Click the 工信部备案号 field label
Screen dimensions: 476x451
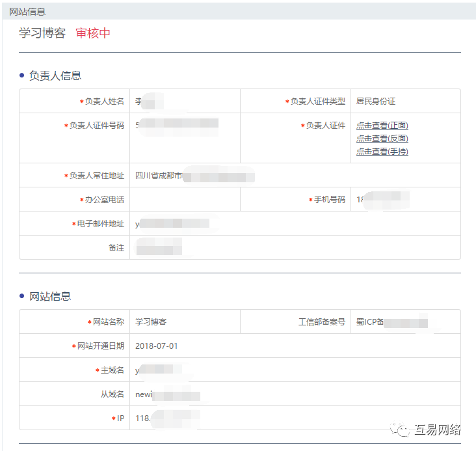[322, 322]
